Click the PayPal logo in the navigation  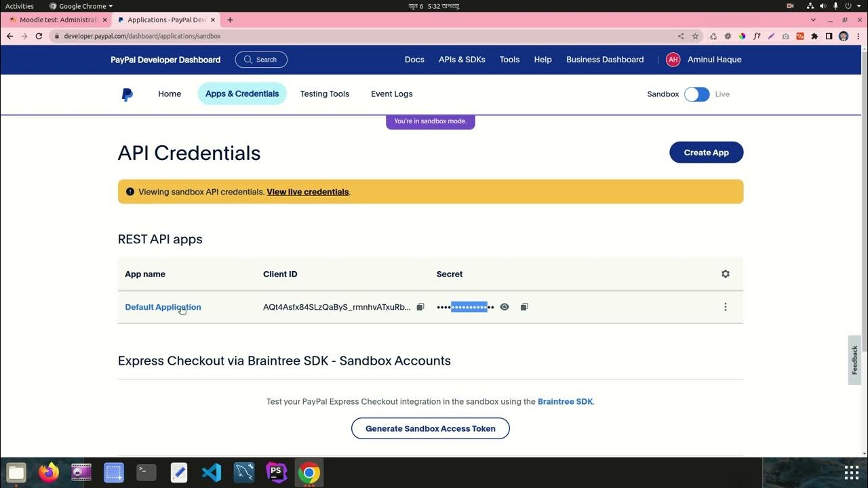tap(127, 94)
